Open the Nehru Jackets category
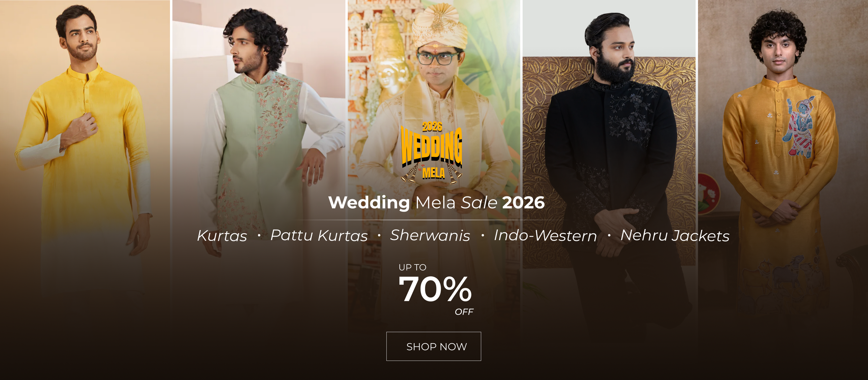868x380 pixels. [x=675, y=236]
